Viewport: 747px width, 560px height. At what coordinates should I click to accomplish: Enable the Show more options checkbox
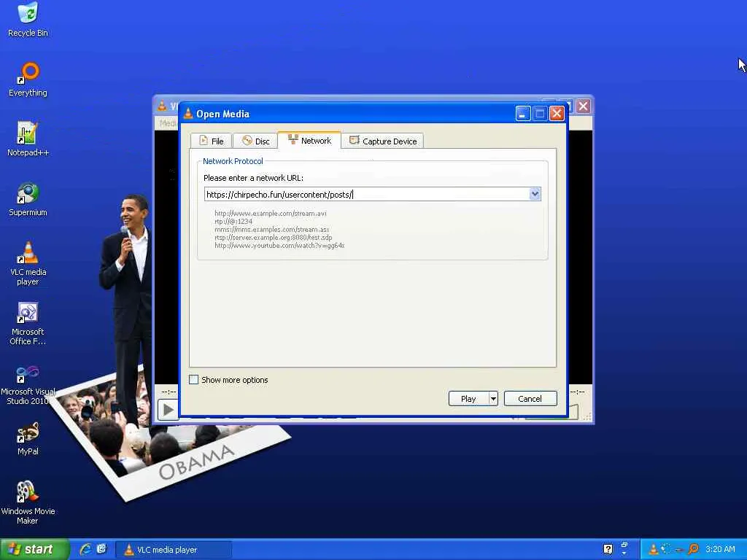[194, 379]
